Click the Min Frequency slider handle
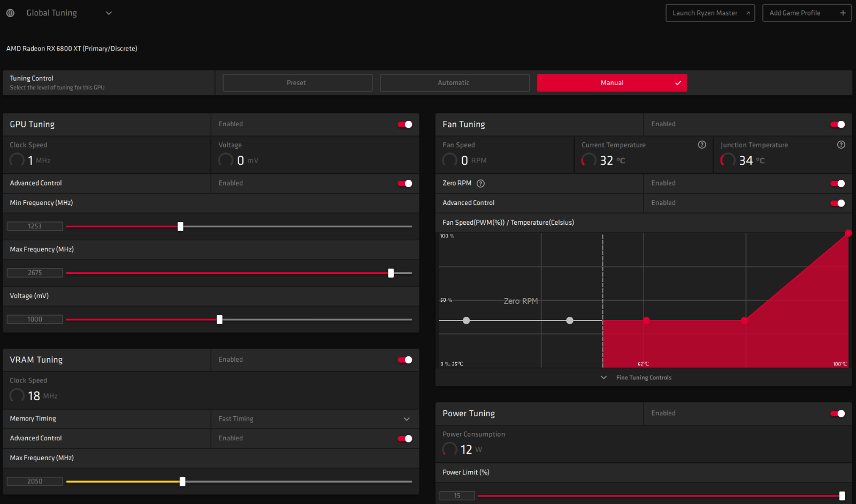The width and height of the screenshot is (856, 504). (180, 226)
